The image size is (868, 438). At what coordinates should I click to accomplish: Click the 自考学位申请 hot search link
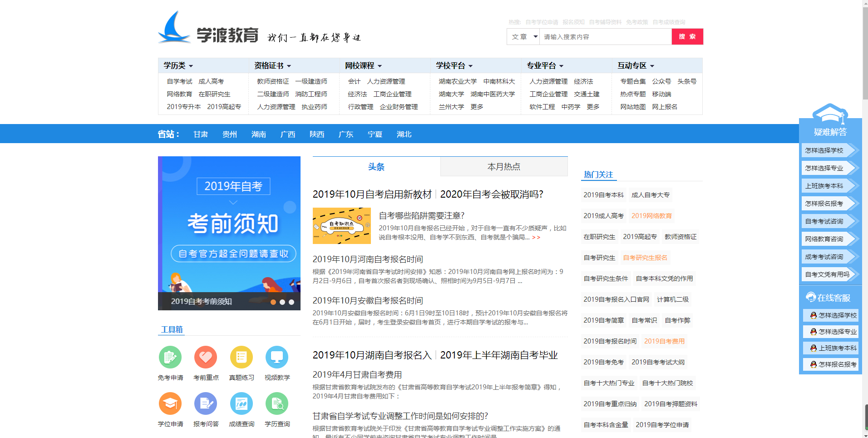[542, 22]
